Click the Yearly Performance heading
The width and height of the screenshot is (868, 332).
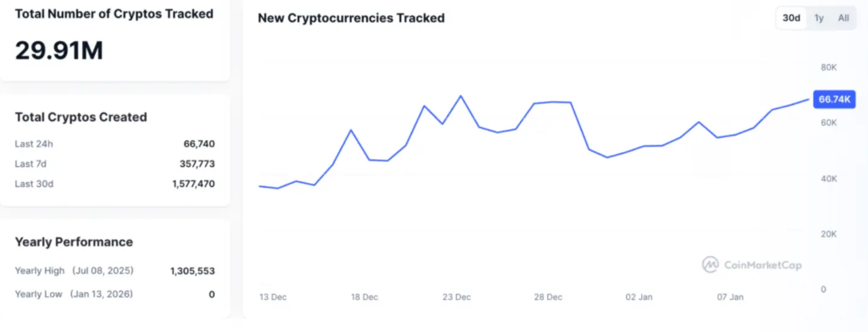(74, 242)
